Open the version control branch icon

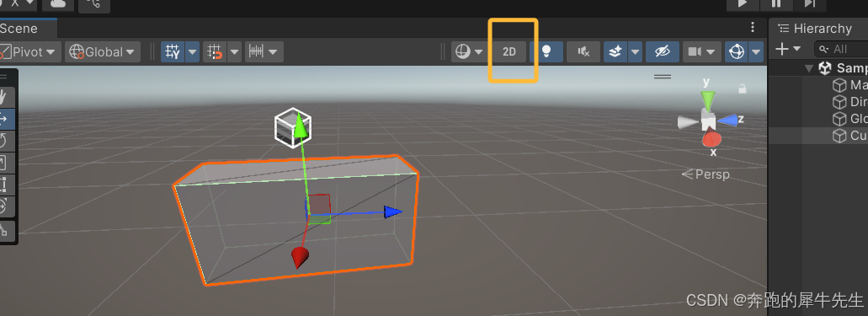pyautogui.click(x=93, y=4)
